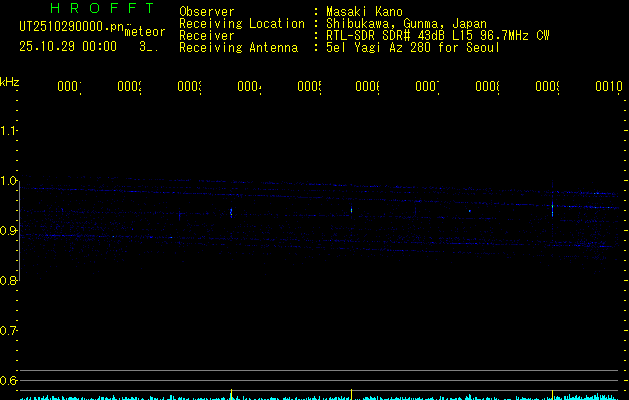The height and width of the screenshot is (400, 629).
Task: Click the HROFFT title text
Action: (102, 8)
